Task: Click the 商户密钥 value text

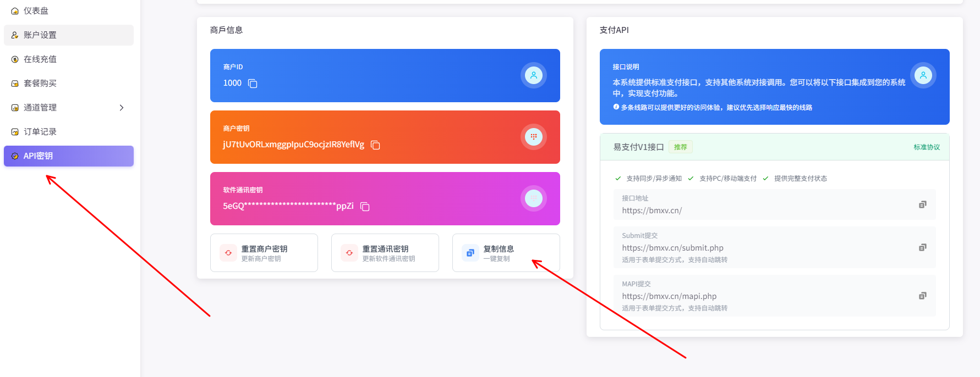Action: click(x=293, y=145)
